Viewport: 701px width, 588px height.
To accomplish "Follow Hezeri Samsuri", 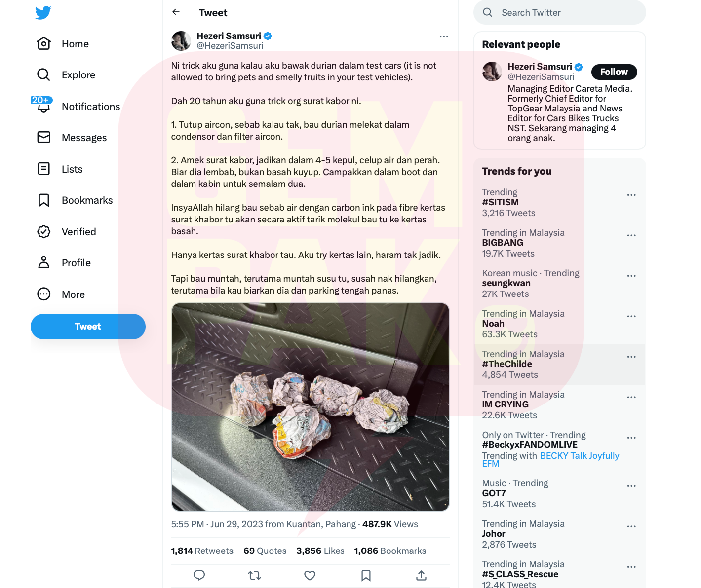I will 614,72.
